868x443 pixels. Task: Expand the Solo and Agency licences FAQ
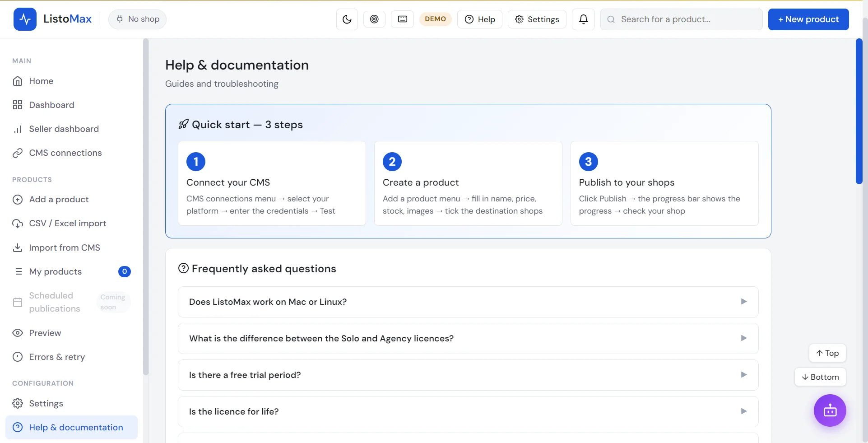[468, 338]
